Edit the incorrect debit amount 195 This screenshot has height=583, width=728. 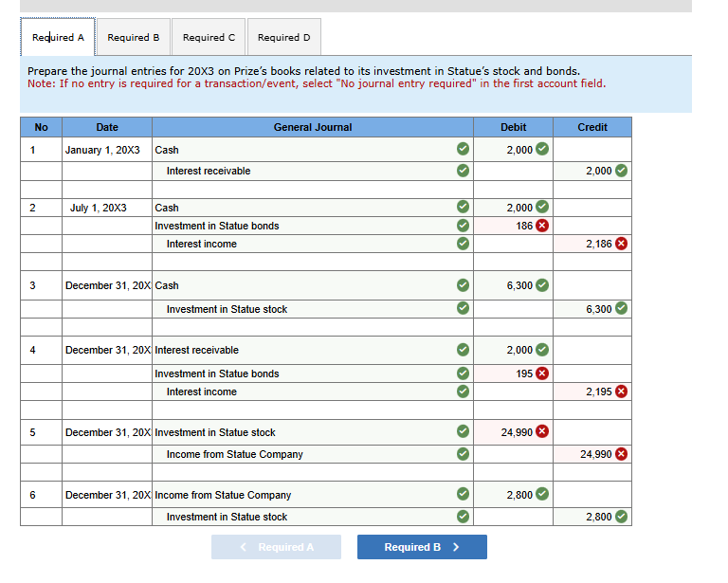coord(513,373)
